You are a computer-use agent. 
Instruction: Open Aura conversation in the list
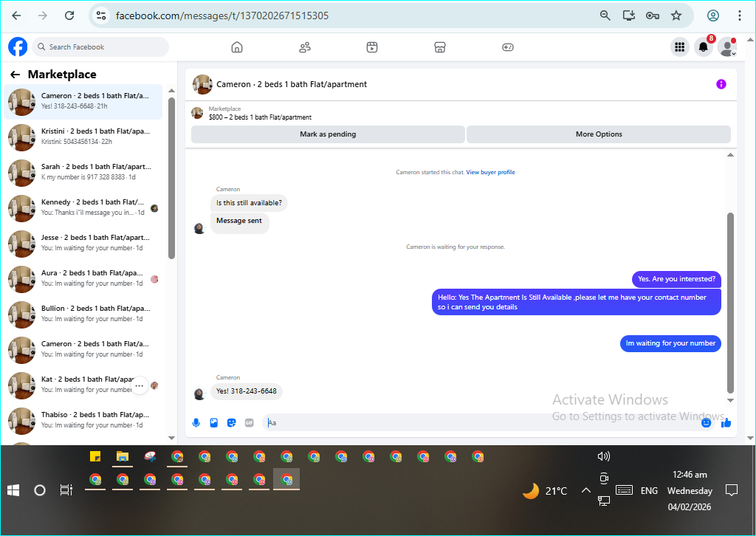coord(83,279)
